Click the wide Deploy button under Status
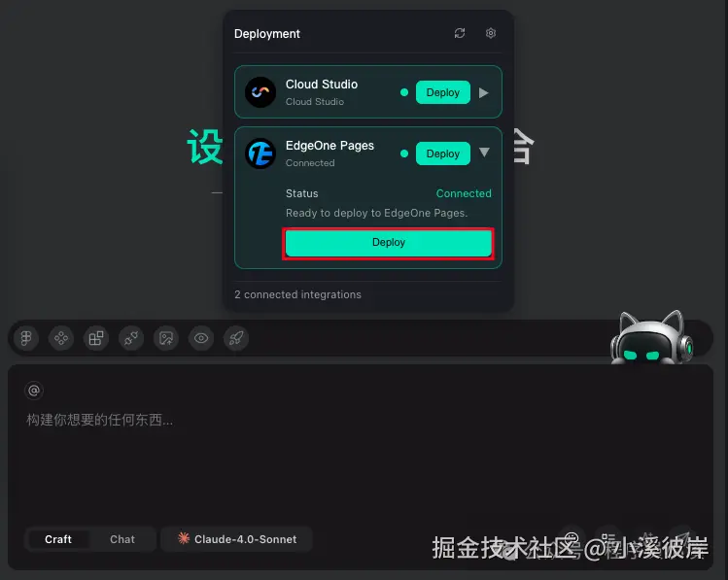Screen dimensions: 728x580 tap(389, 243)
